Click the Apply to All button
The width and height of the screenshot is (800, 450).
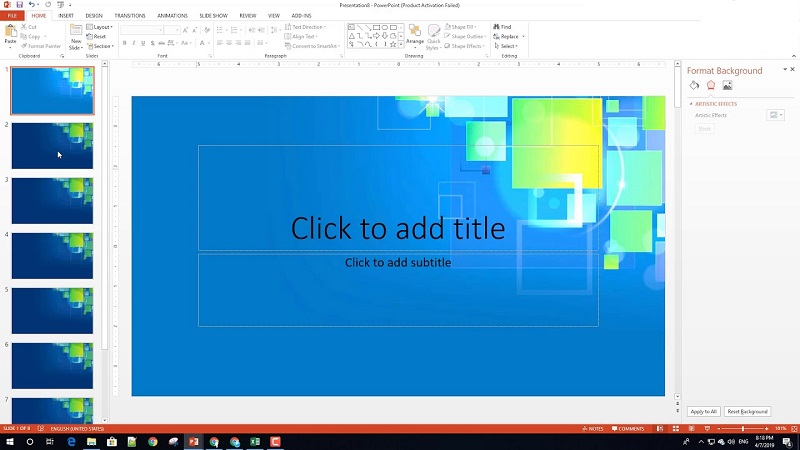[x=703, y=411]
